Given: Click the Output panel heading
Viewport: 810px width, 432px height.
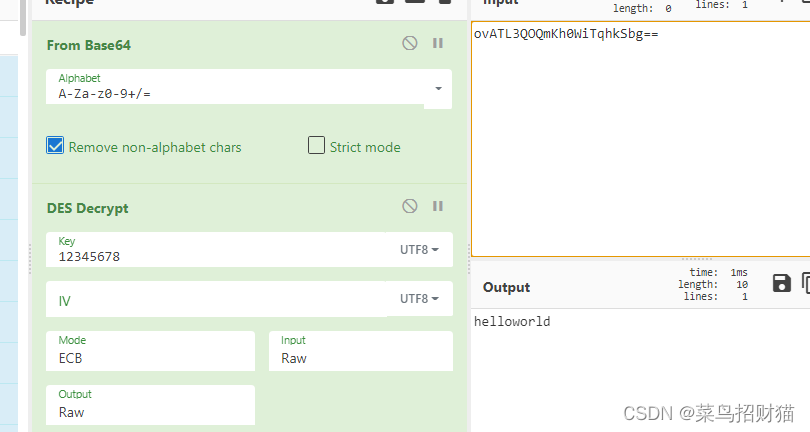Looking at the screenshot, I should 506,287.
